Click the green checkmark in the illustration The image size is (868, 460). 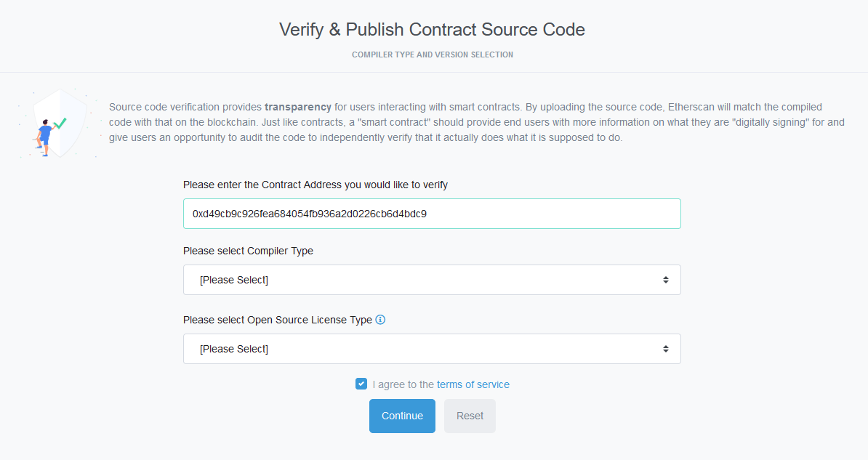tap(60, 124)
